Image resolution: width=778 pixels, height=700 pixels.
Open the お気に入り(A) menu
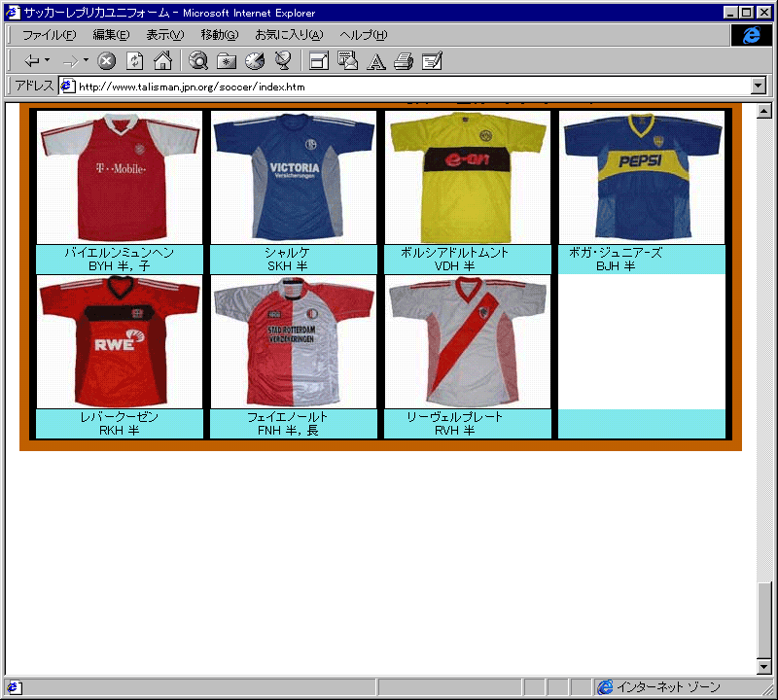[289, 35]
